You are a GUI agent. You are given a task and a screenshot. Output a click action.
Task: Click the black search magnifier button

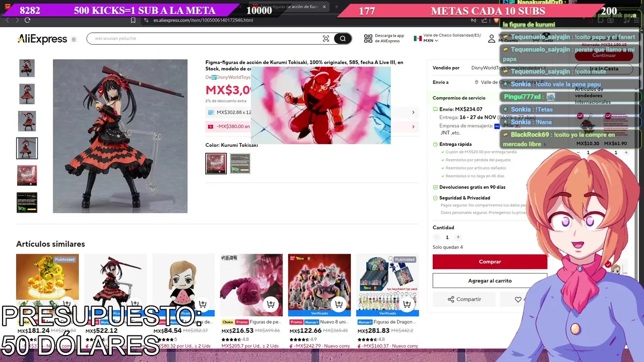343,39
